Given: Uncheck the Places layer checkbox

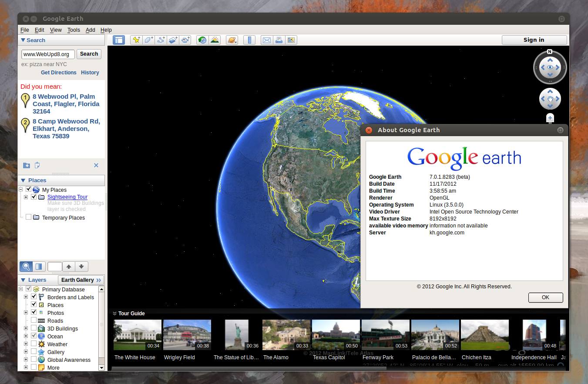Looking at the screenshot, I should click(x=34, y=304).
